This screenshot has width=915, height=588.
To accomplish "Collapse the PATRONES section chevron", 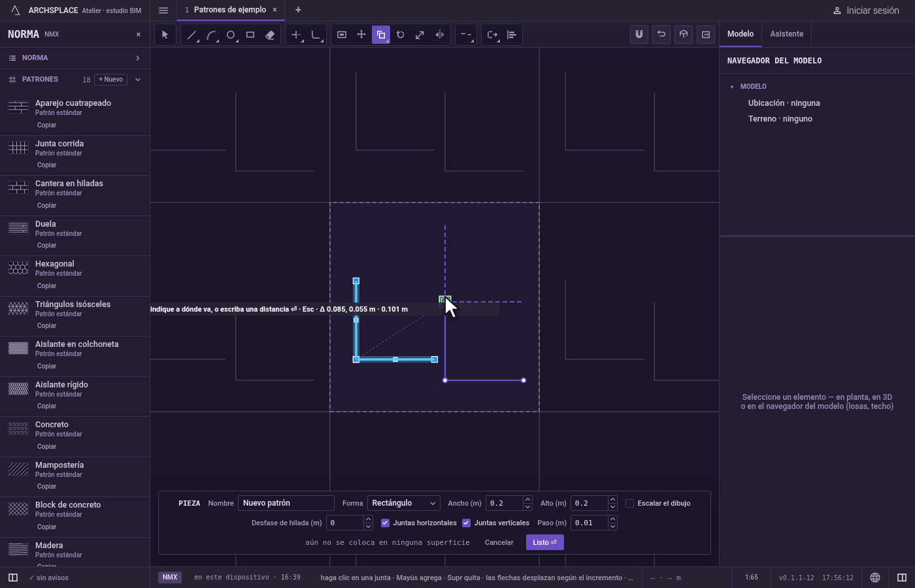I will [x=138, y=80].
